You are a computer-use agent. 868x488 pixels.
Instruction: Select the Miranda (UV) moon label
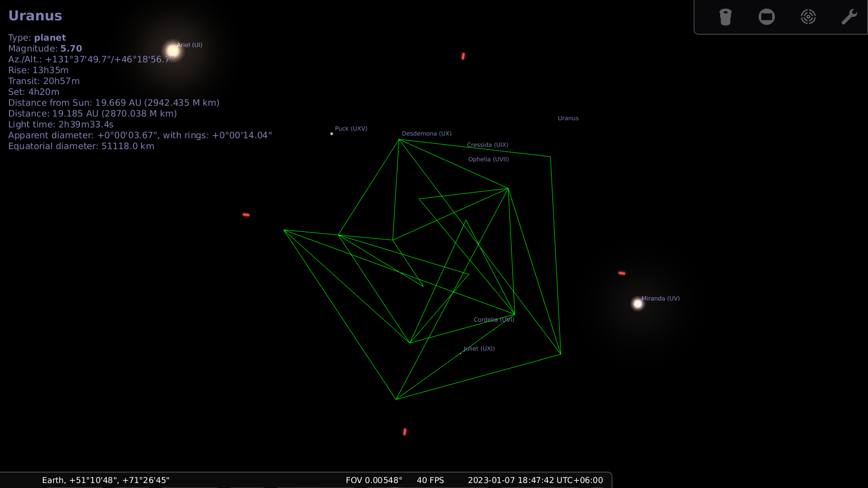[x=660, y=298]
